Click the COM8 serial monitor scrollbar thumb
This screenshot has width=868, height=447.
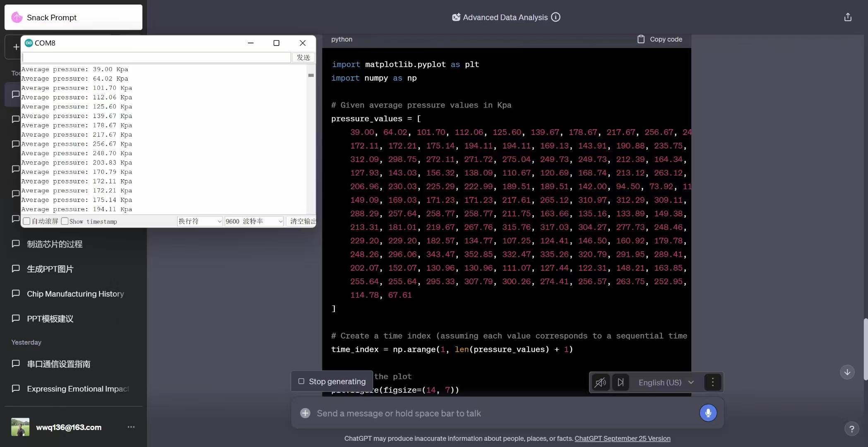point(311,75)
